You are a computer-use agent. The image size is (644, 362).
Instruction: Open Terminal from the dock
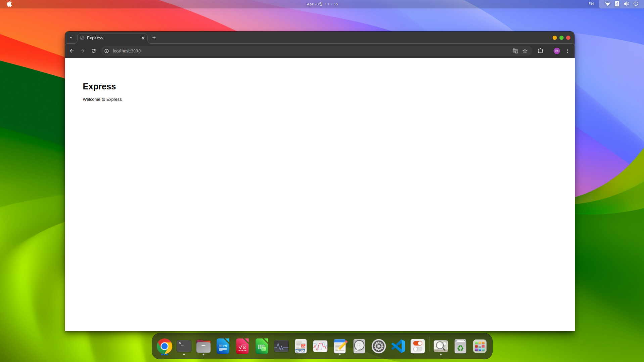pos(184,346)
